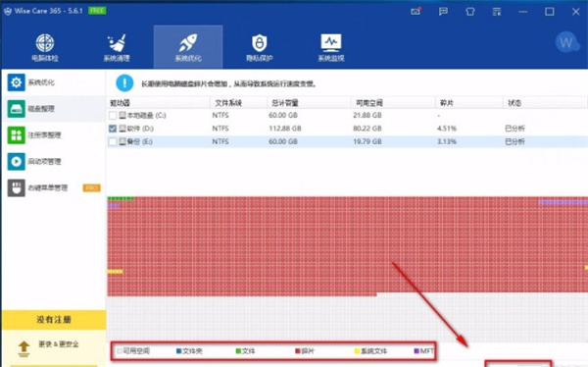
Task: Click 已分析 status in the D: row
Action: (x=514, y=129)
